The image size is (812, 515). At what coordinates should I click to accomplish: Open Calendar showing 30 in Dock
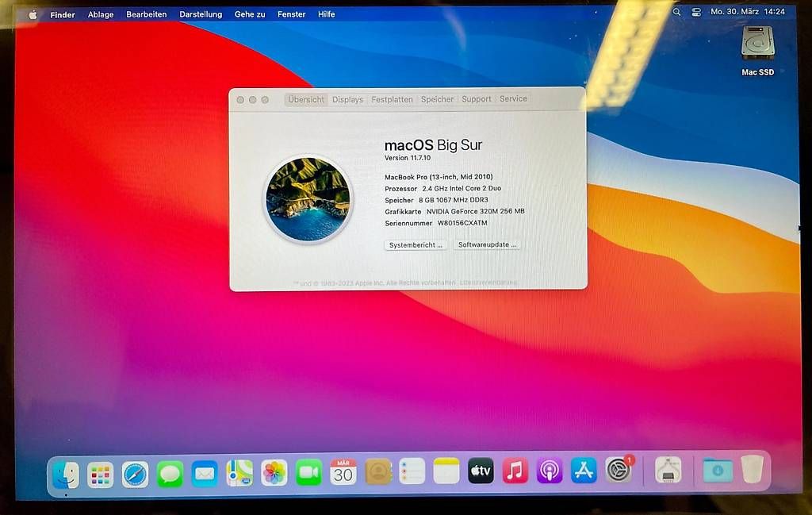[343, 471]
